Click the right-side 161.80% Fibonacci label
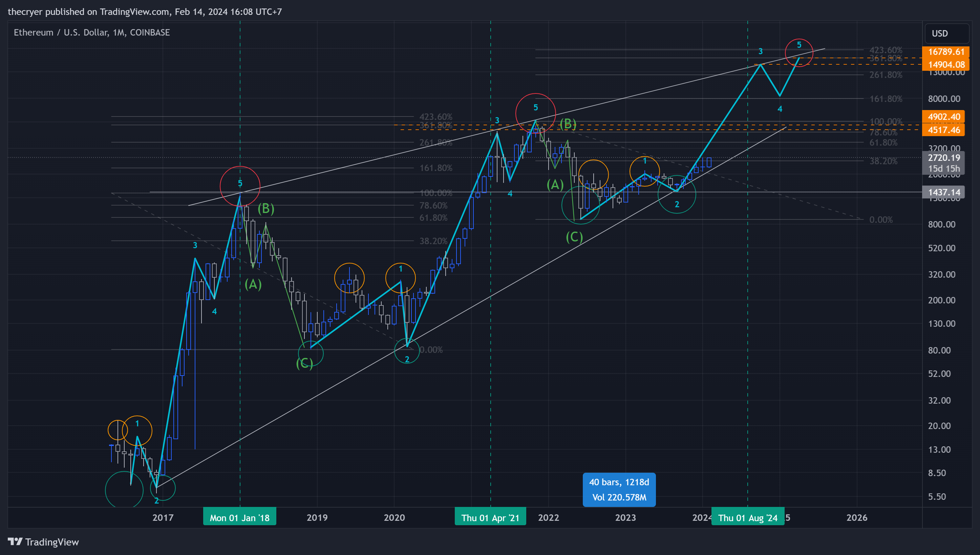The width and height of the screenshot is (980, 555). coord(886,99)
